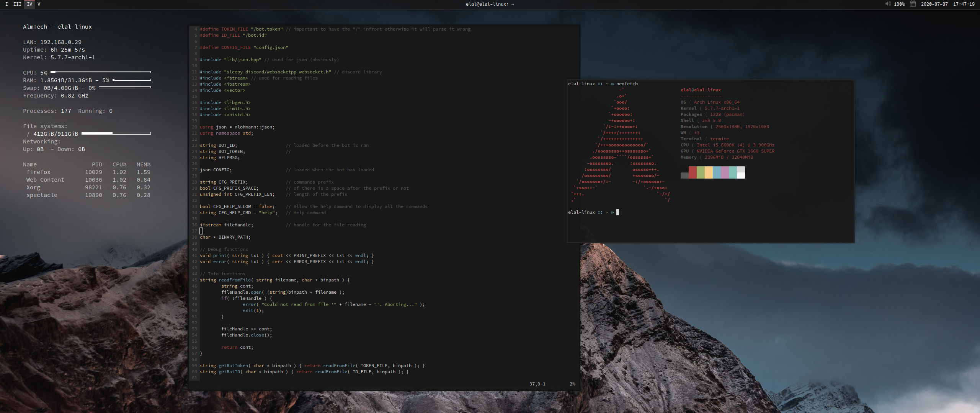Click the 100% volume level text
This screenshot has height=413, width=980.
coord(899,4)
